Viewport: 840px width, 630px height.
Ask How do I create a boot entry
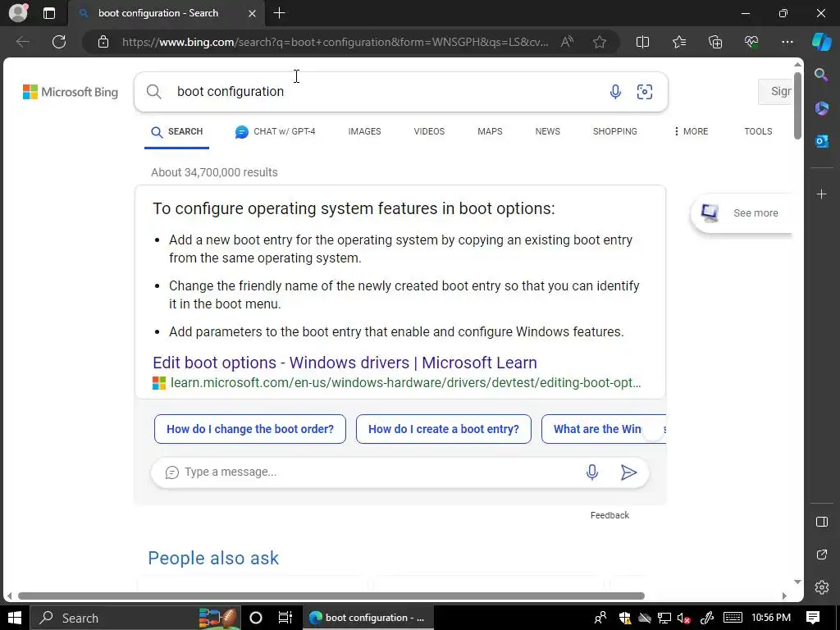(444, 429)
